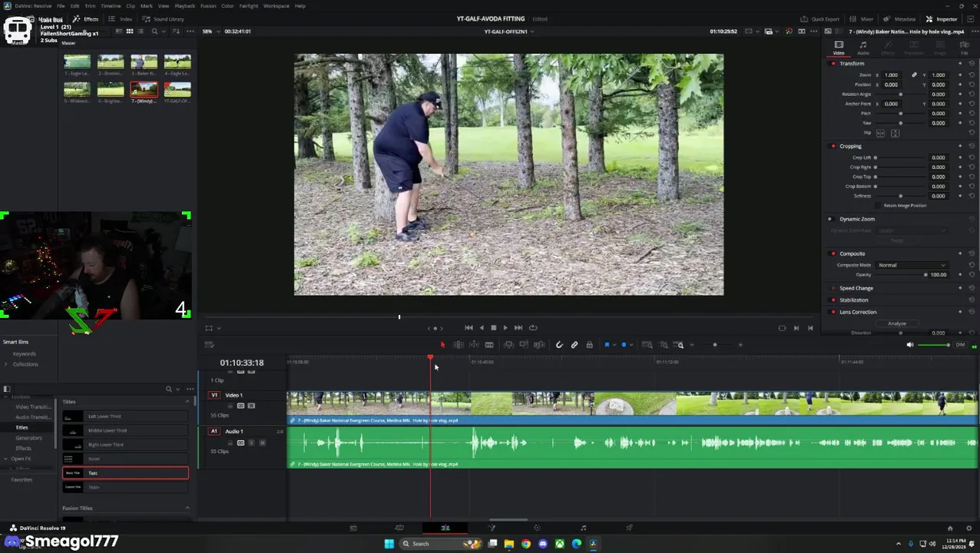The height and width of the screenshot is (553, 980).
Task: Play forward in the viewer
Action: 505,328
